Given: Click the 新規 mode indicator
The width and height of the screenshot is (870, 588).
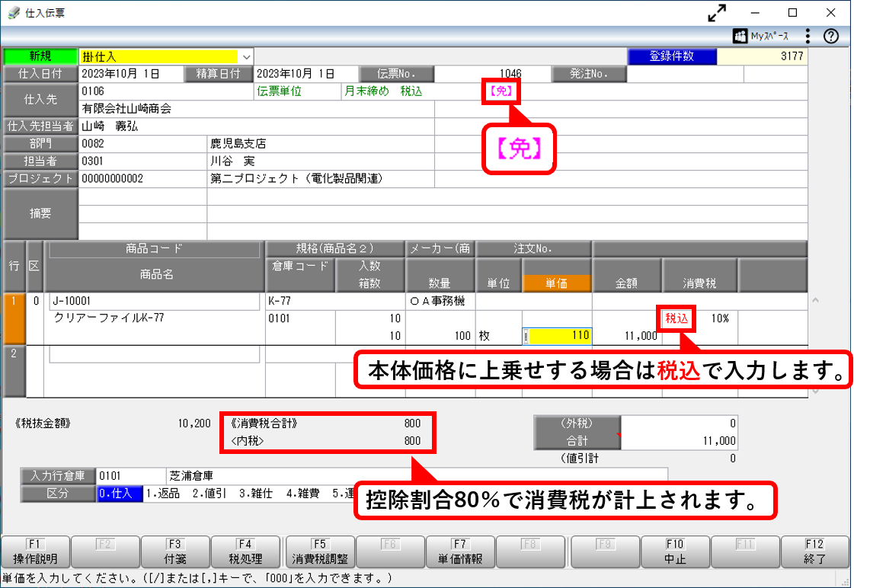Looking at the screenshot, I should 40,56.
